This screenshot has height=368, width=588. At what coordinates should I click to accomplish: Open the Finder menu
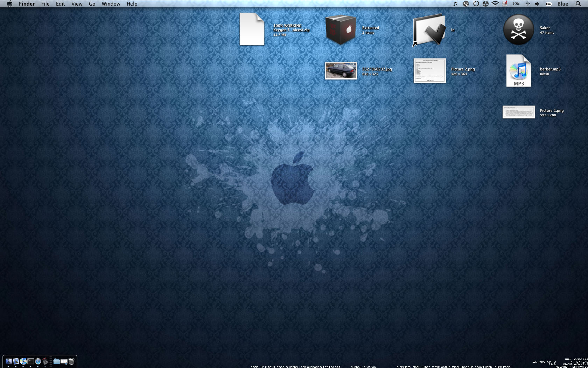click(27, 4)
